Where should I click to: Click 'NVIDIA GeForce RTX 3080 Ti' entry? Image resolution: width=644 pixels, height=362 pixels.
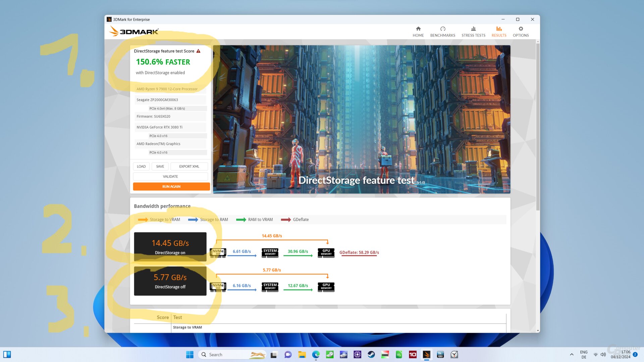click(170, 127)
